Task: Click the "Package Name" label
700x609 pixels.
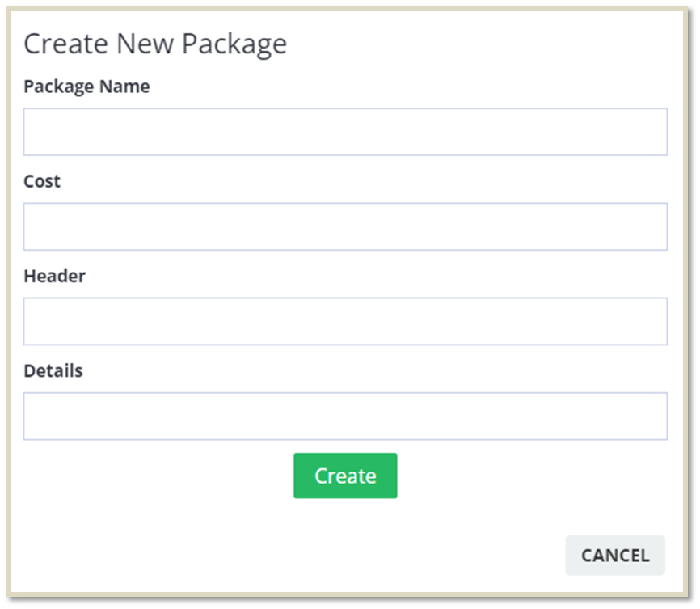Action: pyautogui.click(x=86, y=87)
